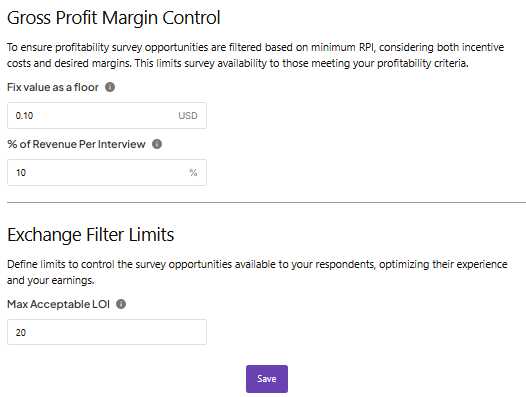Viewport: 526px width, 397px height.
Task: Select the Exchange Filter Limits heading
Action: (91, 235)
